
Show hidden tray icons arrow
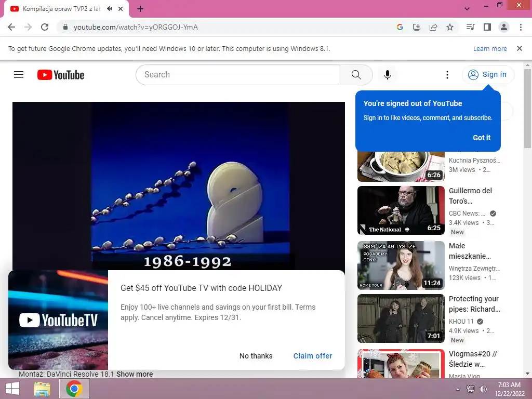point(458,389)
